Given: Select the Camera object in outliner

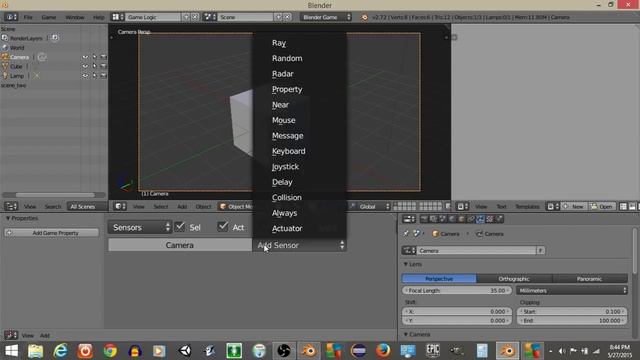Looking at the screenshot, I should (19, 57).
